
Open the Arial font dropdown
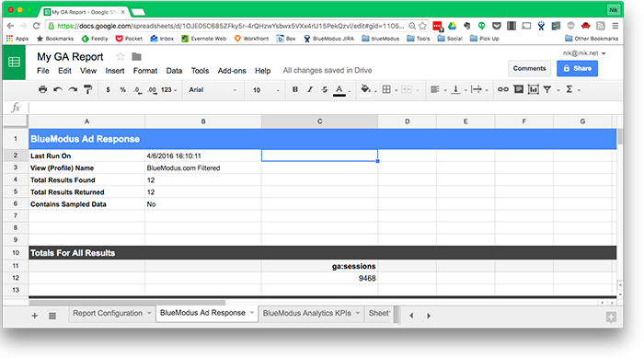213,89
